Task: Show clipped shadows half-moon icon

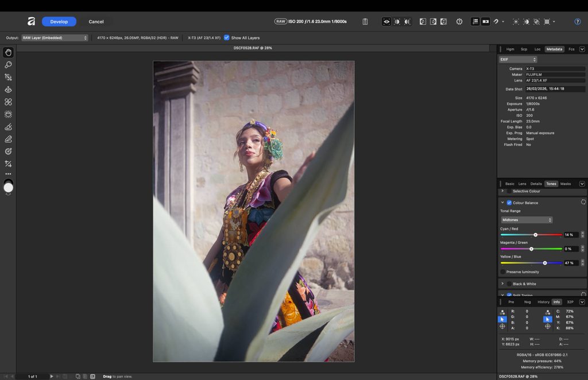Action: (526, 21)
